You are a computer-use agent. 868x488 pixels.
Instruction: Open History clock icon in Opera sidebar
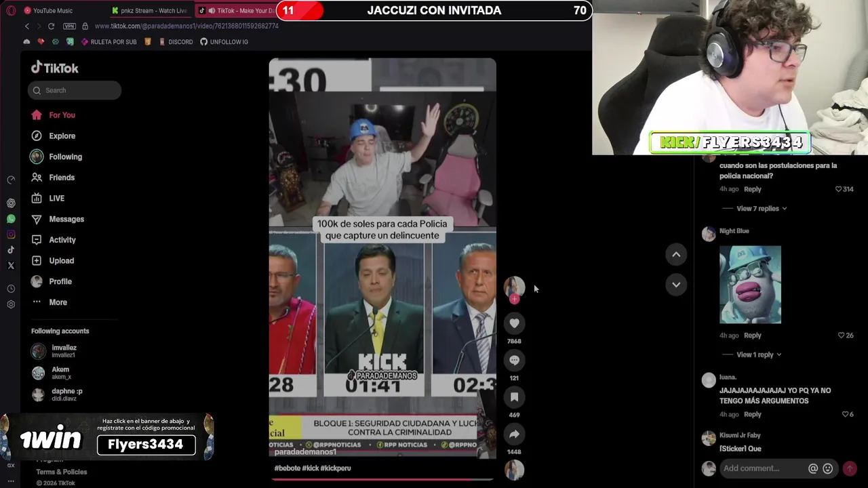coord(11,289)
